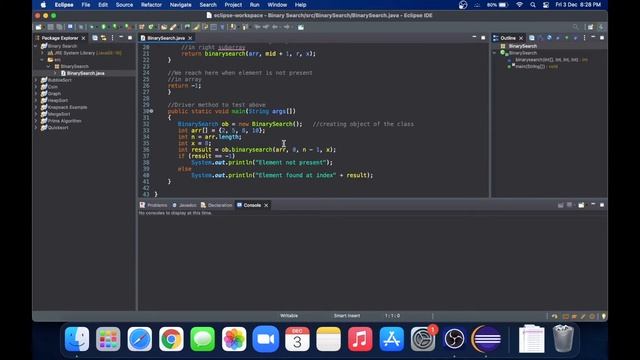Click the New file toolbar icon

(x=38, y=27)
